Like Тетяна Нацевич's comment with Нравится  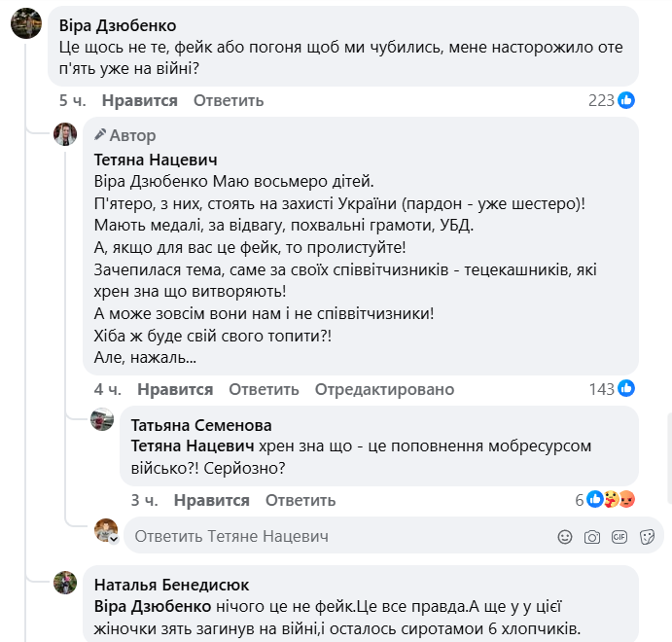click(x=175, y=389)
